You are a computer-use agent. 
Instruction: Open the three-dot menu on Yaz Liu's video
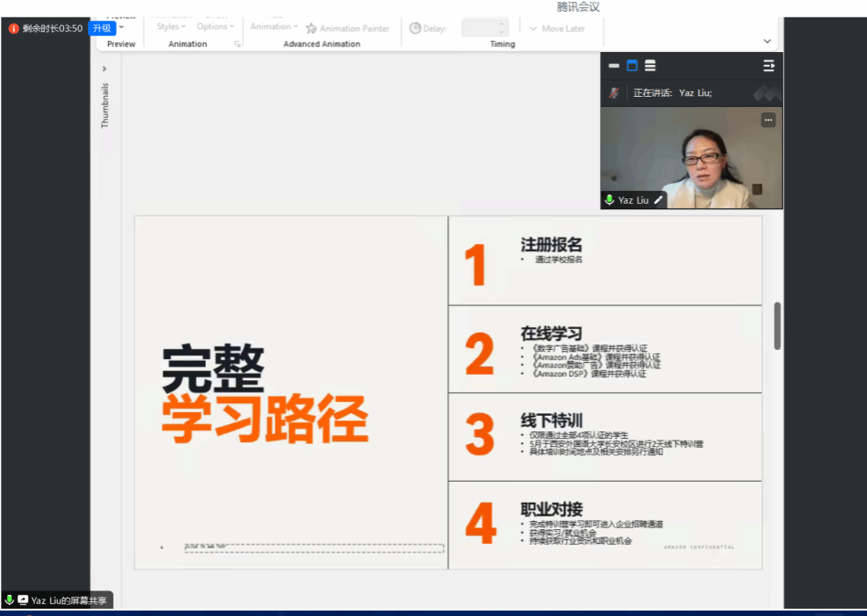(768, 120)
